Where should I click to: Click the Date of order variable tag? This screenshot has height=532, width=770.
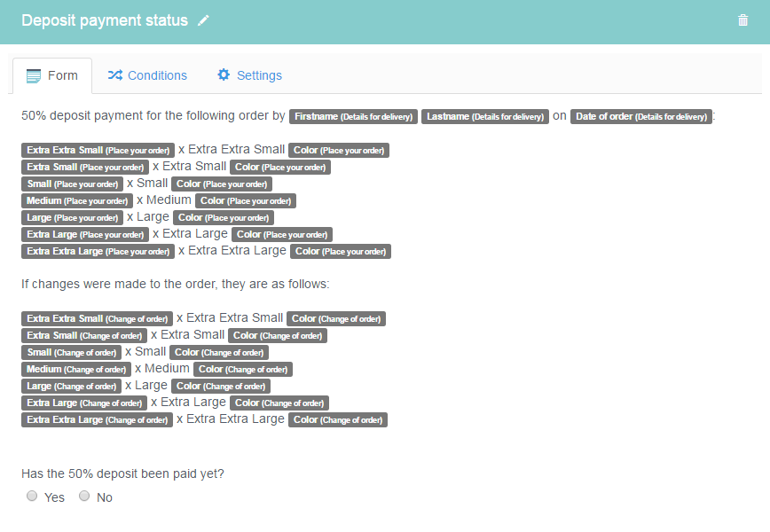640,116
